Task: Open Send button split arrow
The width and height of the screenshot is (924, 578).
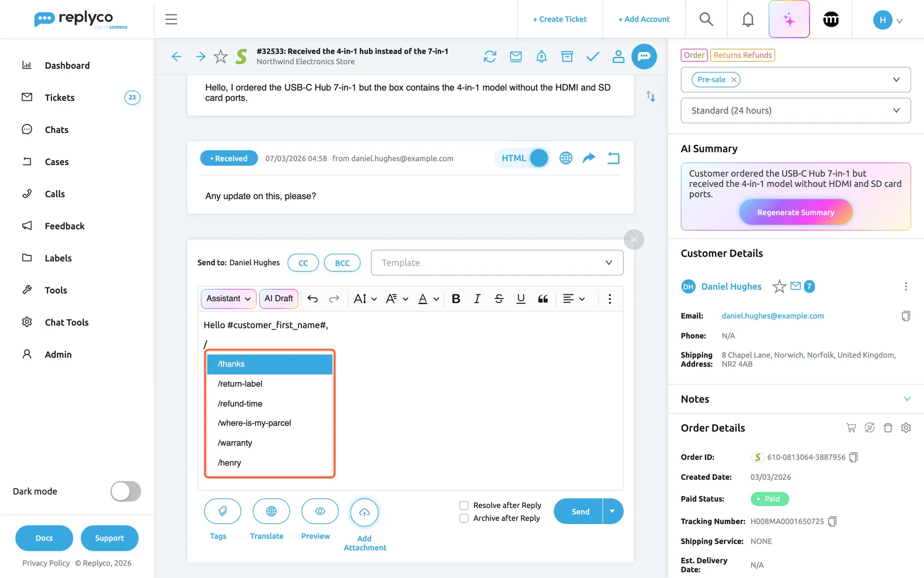Action: pyautogui.click(x=612, y=511)
